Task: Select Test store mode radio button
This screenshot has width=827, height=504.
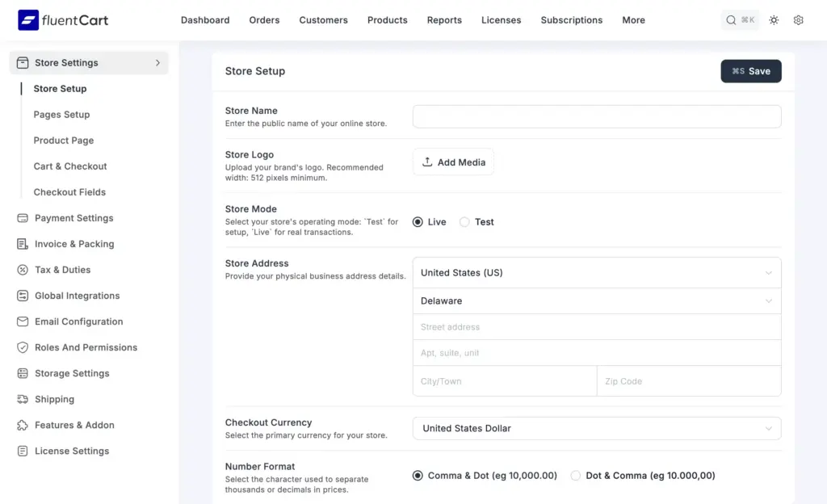Action: point(464,222)
